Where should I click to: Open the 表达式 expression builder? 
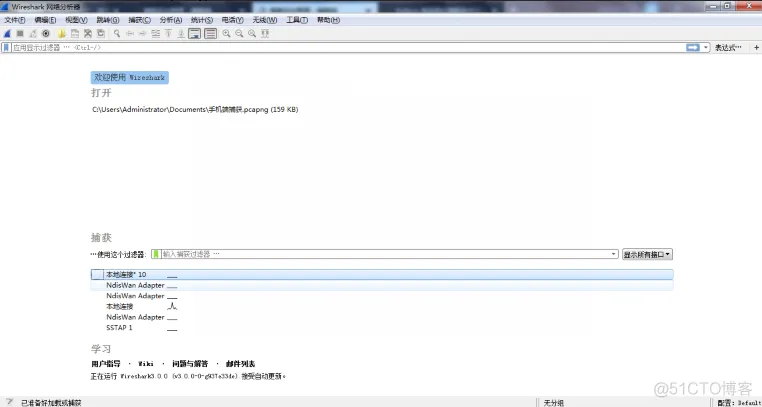pos(728,48)
